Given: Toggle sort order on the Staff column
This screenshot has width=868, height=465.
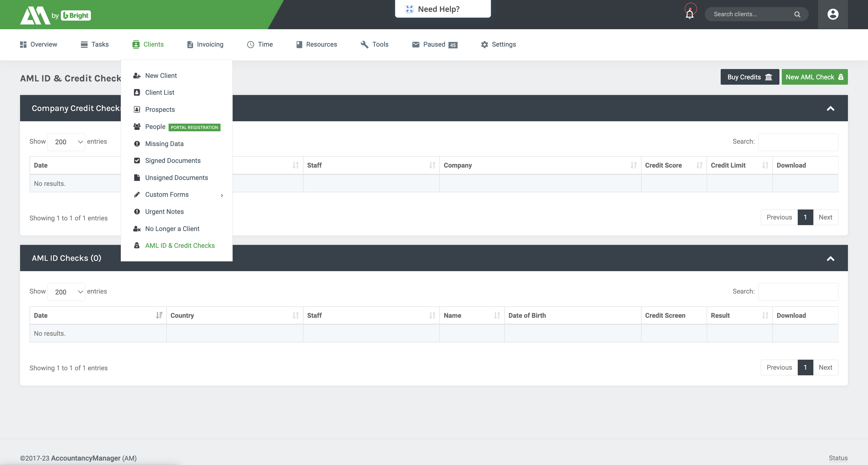Looking at the screenshot, I should pos(433,165).
